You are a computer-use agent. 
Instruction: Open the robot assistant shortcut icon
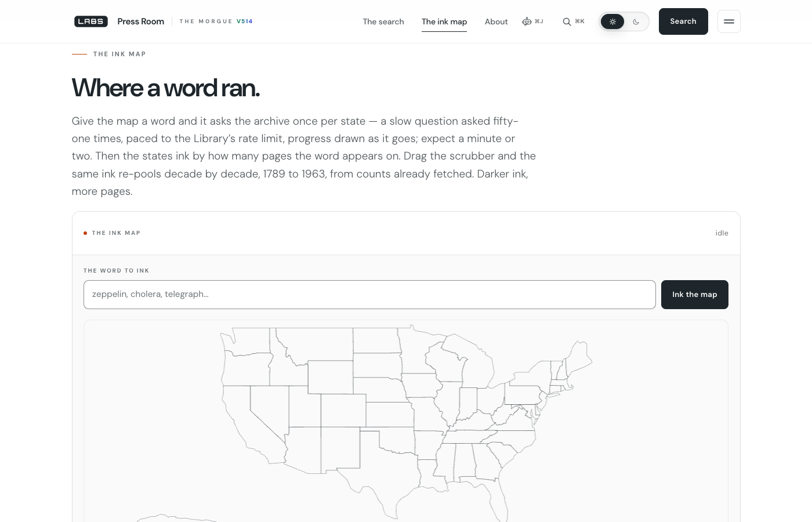527,21
